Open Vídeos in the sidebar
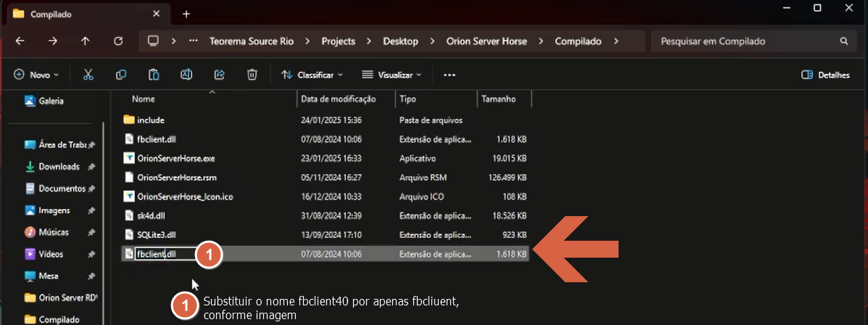Viewport: 868px width, 325px height. 59,254
